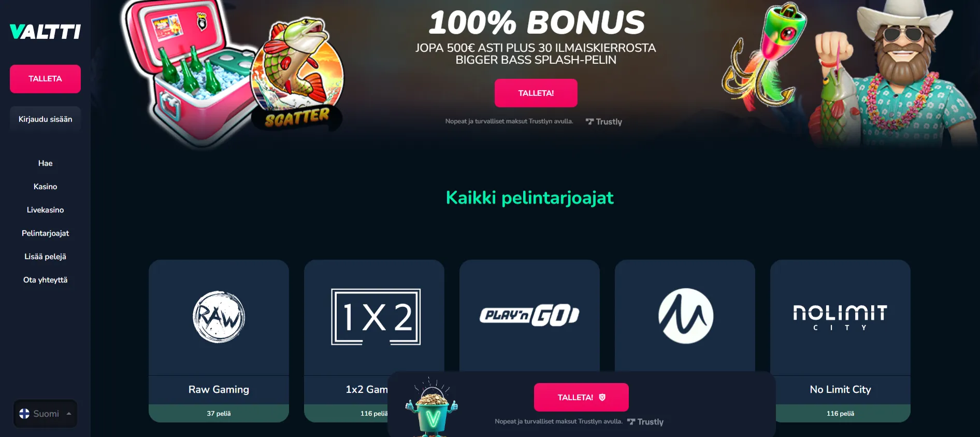Select Pelintarjoajat in the sidebar
980x437 pixels.
click(x=45, y=233)
